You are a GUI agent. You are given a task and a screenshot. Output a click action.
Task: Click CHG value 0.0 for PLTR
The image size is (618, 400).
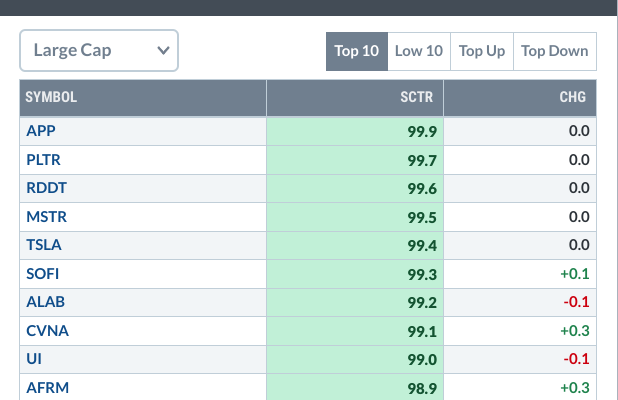point(579,160)
